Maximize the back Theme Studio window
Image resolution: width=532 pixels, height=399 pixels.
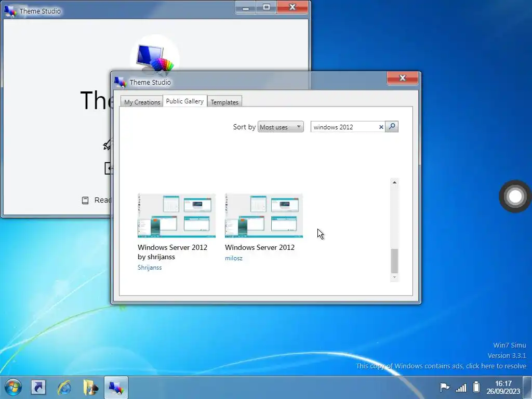click(267, 7)
